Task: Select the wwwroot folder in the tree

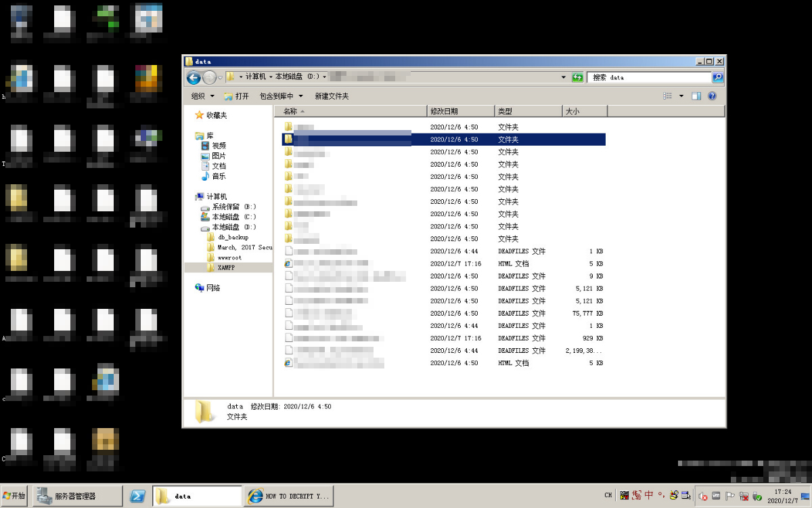Action: pyautogui.click(x=229, y=257)
